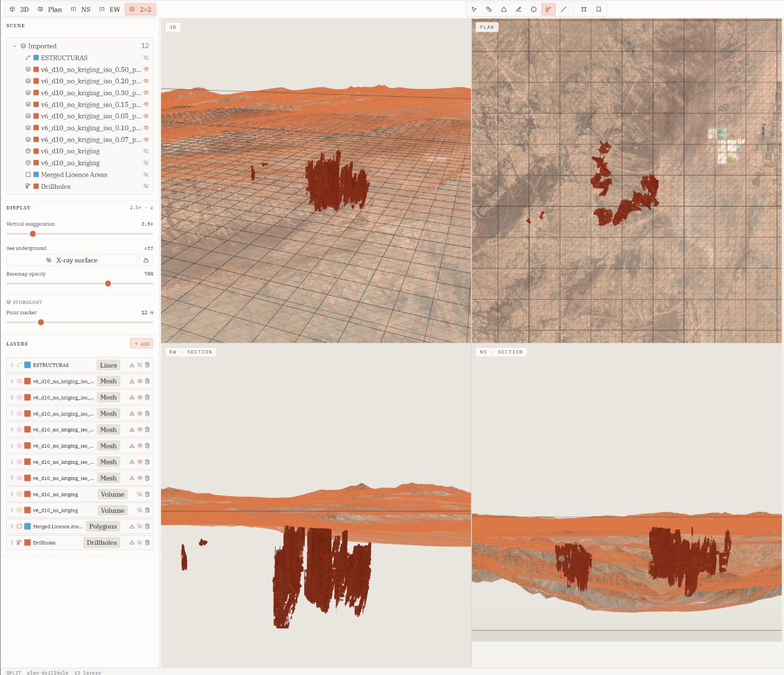This screenshot has width=784, height=675.
Task: Select the arrow pointer tool
Action: 474,9
